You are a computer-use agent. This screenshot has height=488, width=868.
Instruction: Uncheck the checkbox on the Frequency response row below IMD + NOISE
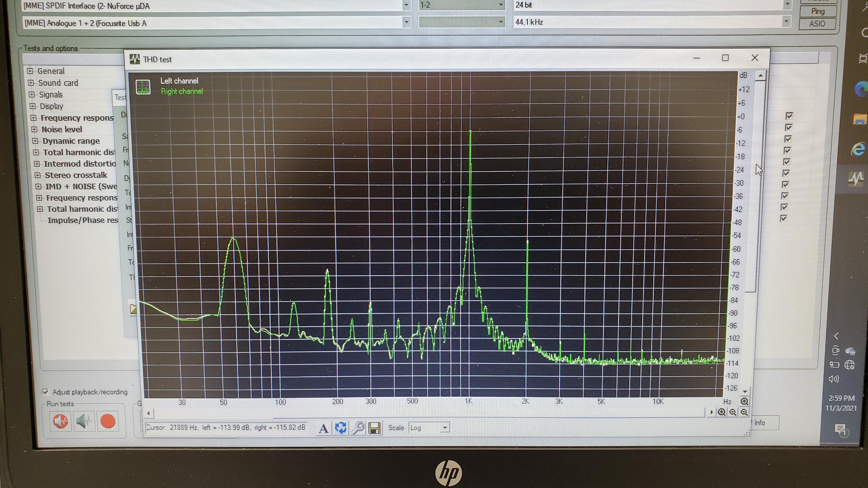pos(784,196)
